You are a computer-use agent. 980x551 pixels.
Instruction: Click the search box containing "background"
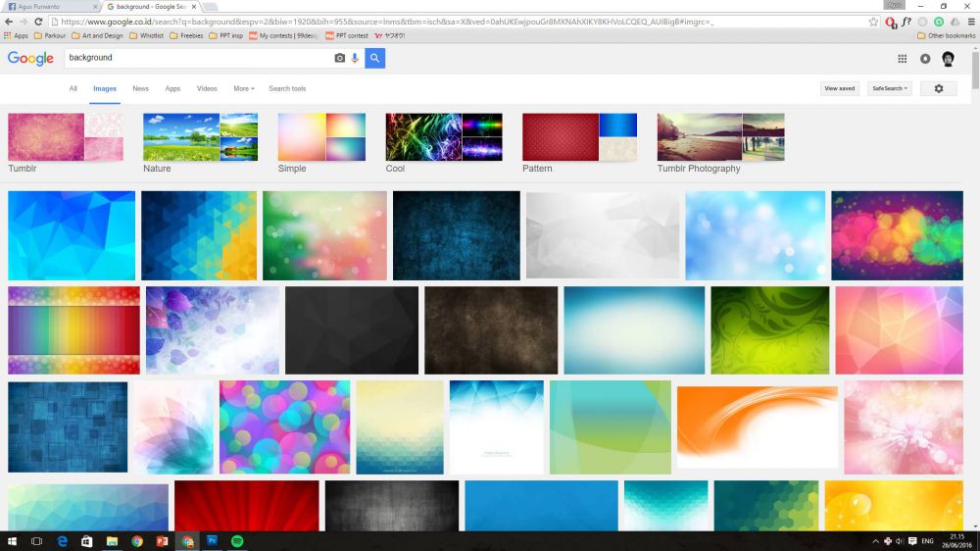pyautogui.click(x=196, y=58)
